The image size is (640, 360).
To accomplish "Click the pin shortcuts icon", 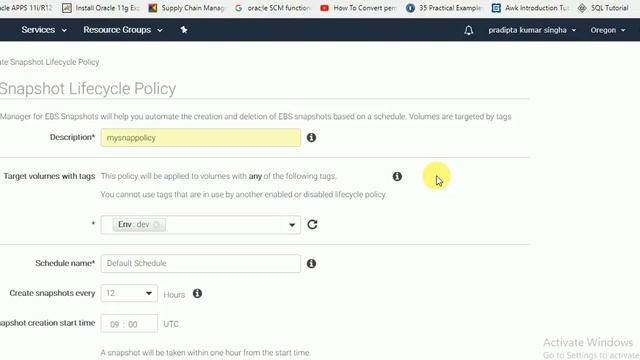I will tap(184, 30).
